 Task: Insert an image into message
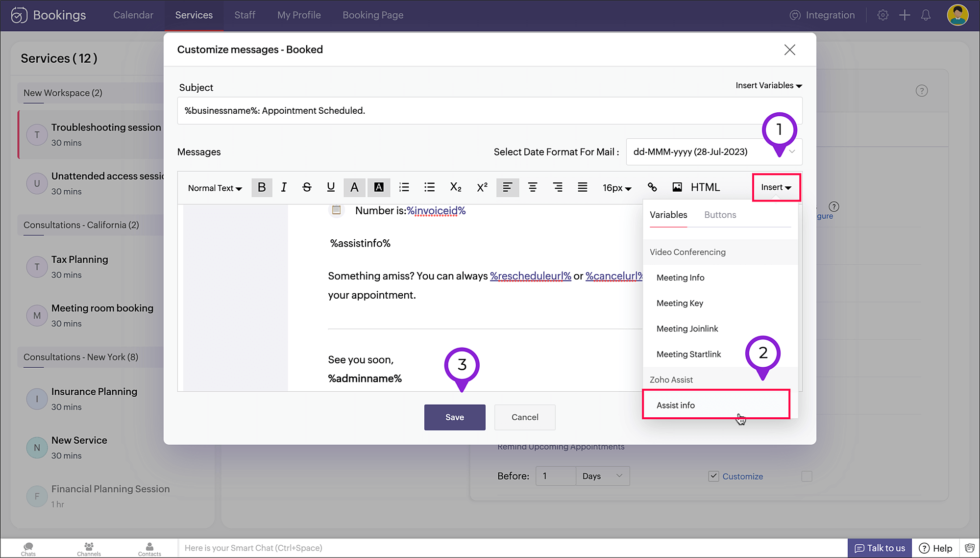tap(677, 187)
